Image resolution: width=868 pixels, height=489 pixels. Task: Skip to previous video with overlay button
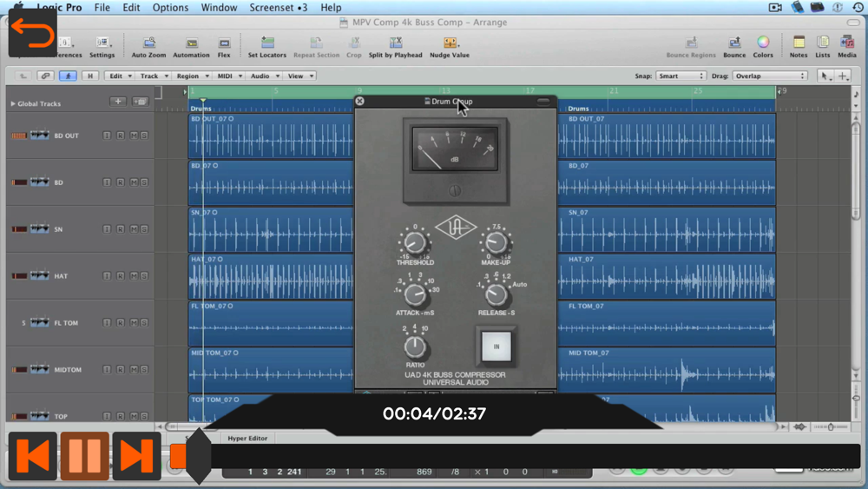(x=32, y=456)
